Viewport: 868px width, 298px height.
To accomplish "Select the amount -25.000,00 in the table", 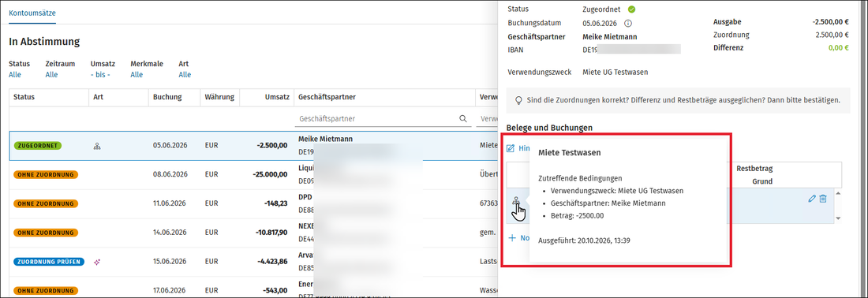I will click(270, 175).
